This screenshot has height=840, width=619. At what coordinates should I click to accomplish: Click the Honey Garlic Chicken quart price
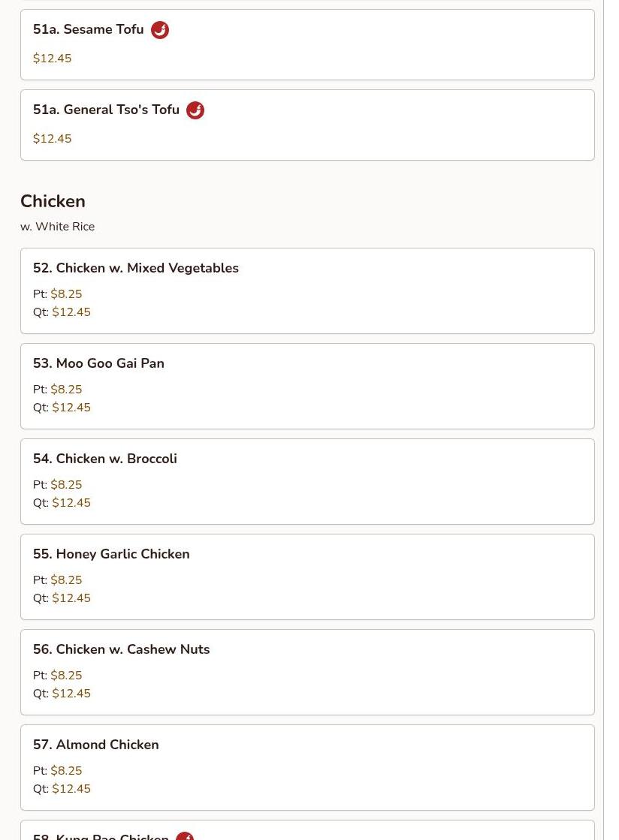tap(71, 598)
